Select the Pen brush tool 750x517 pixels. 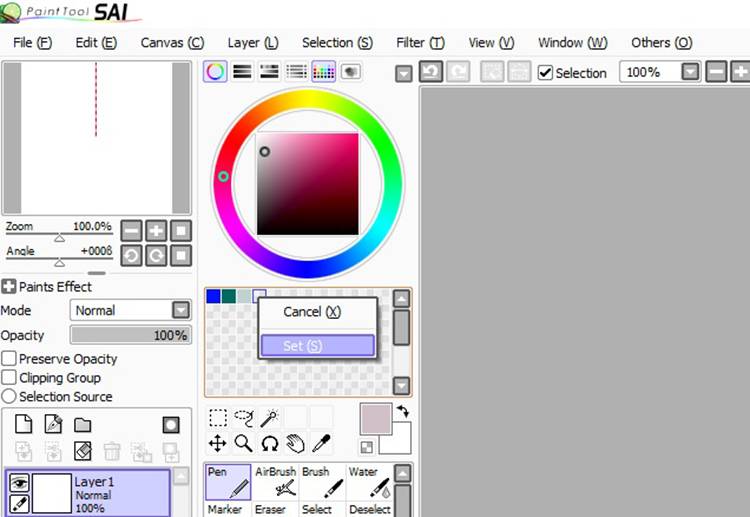click(x=228, y=482)
